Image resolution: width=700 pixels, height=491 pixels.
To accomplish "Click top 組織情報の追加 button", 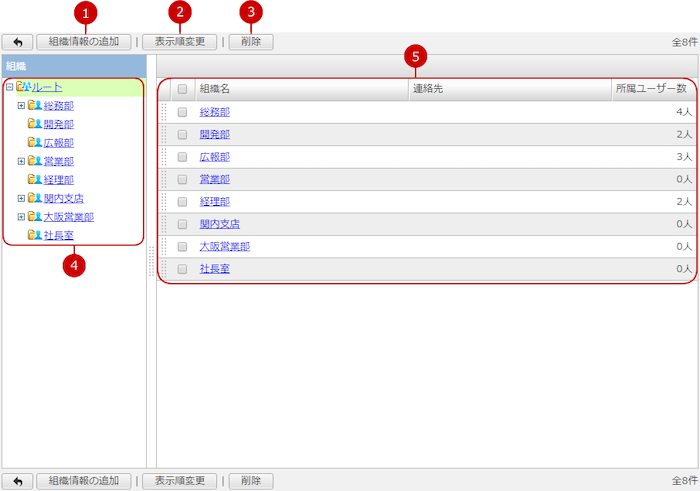I will click(84, 43).
